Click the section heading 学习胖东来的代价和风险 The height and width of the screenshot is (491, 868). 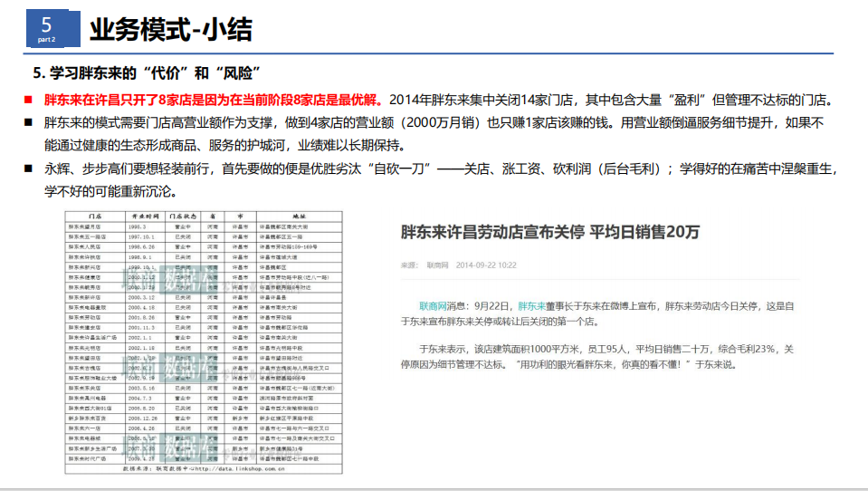pyautogui.click(x=147, y=72)
